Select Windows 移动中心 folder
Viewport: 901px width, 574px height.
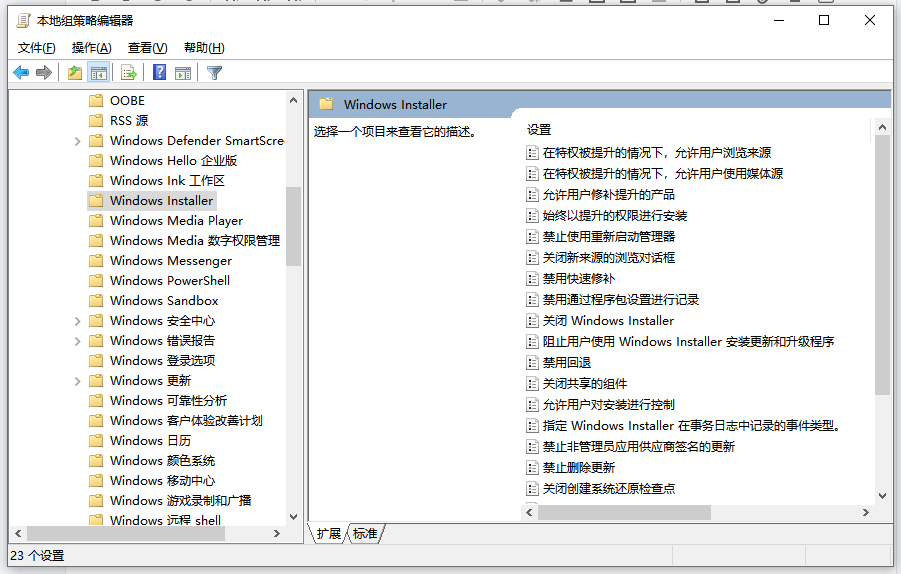point(163,480)
